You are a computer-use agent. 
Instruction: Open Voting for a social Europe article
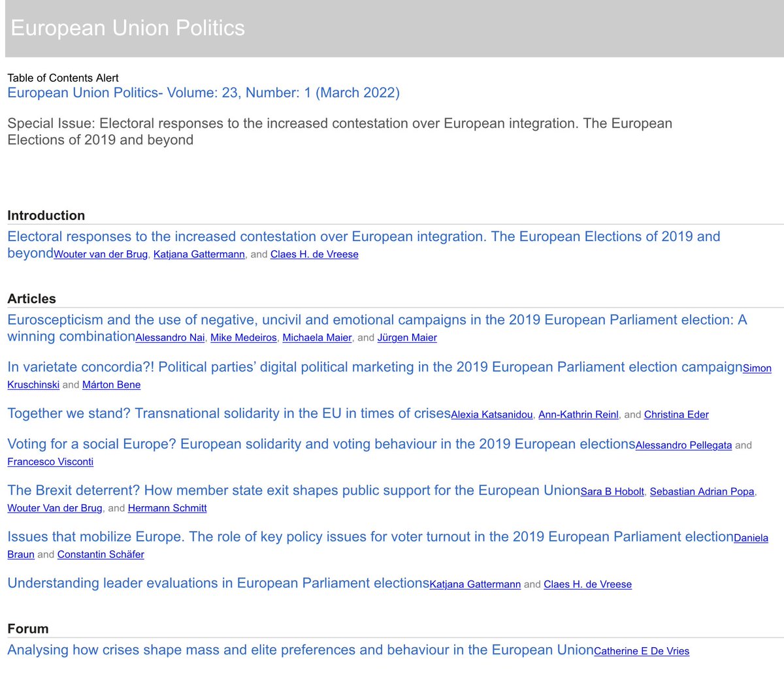(321, 444)
